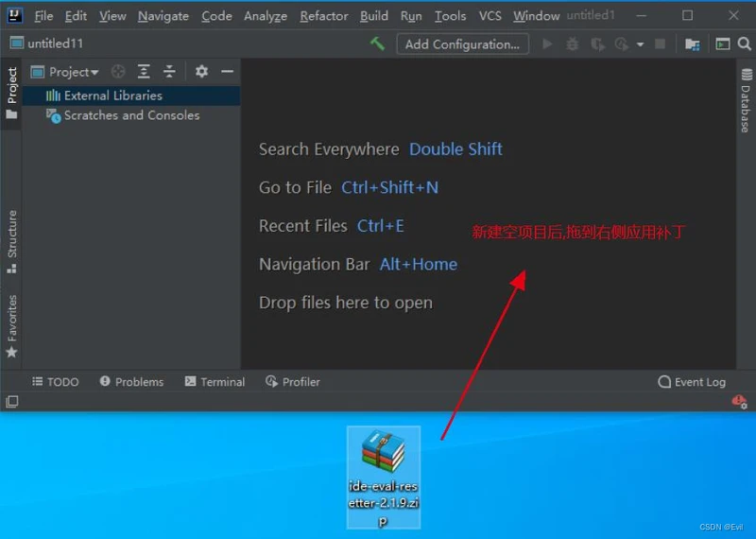
Task: Open the Code menu
Action: pyautogui.click(x=216, y=16)
